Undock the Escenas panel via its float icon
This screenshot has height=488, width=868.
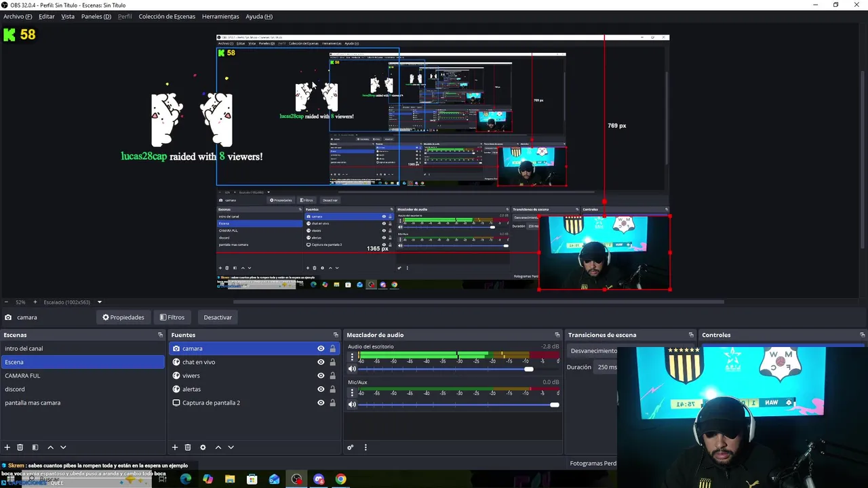[x=161, y=335]
